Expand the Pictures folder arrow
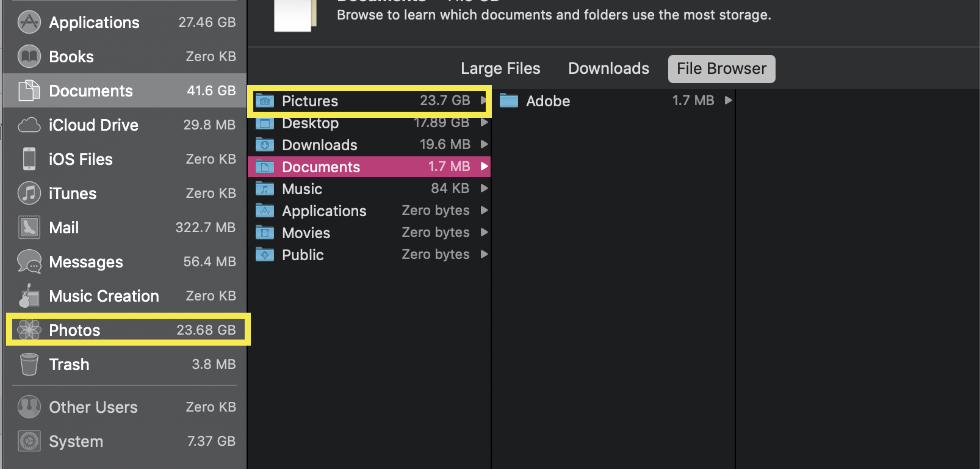This screenshot has height=469, width=980. 483,101
